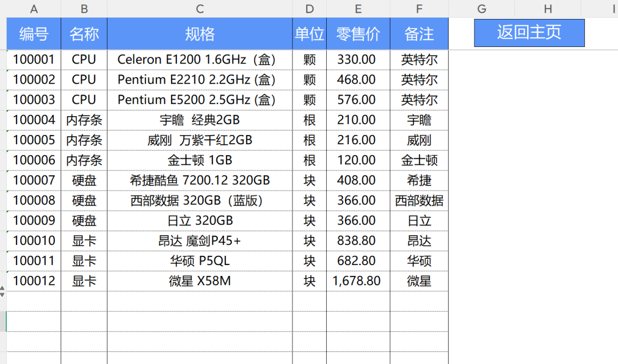Select cell with number 100003
Image resolution: width=618 pixels, height=364 pixels.
coord(34,100)
